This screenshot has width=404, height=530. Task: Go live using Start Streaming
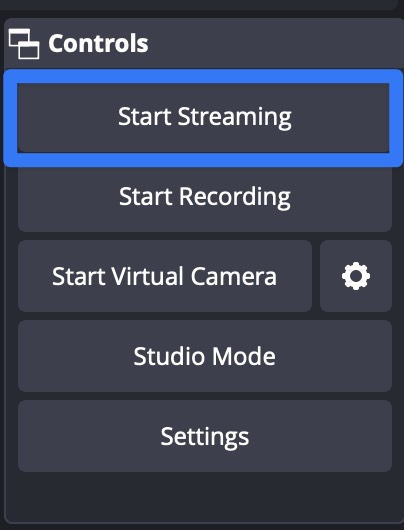[x=203, y=118]
